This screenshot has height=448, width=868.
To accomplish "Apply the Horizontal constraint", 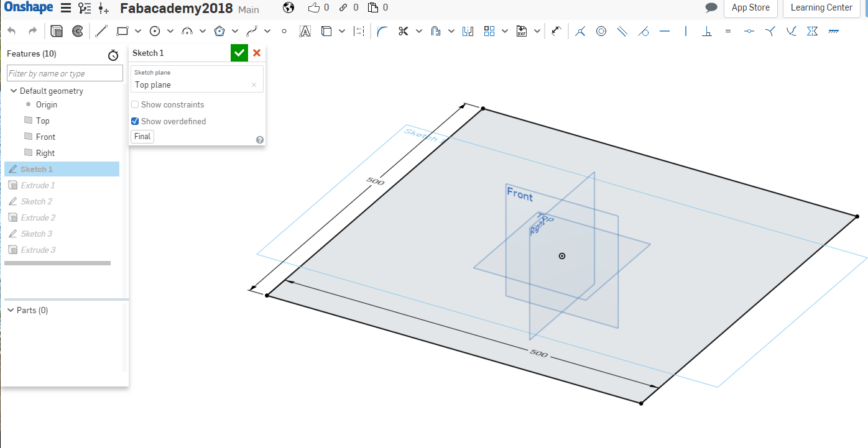I will pyautogui.click(x=665, y=31).
